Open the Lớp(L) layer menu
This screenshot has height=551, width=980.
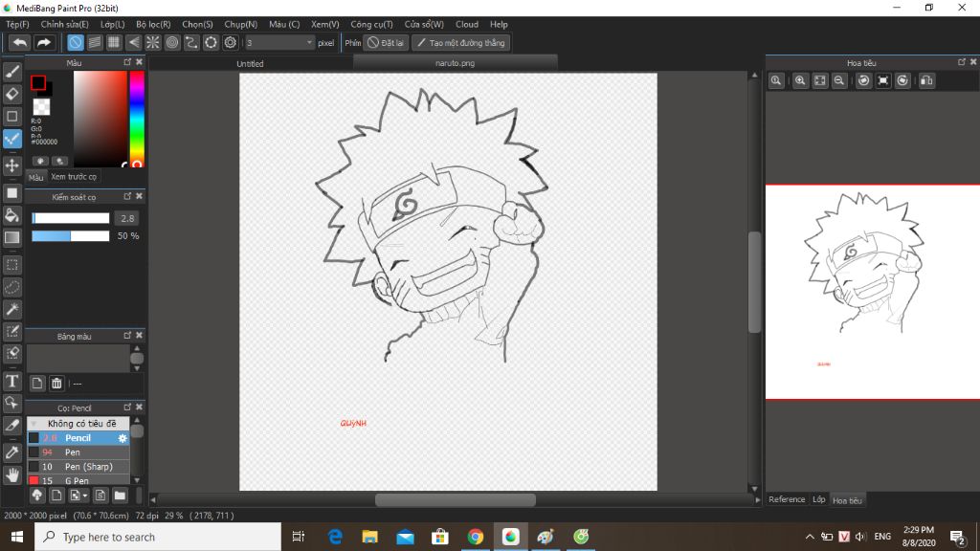(113, 24)
